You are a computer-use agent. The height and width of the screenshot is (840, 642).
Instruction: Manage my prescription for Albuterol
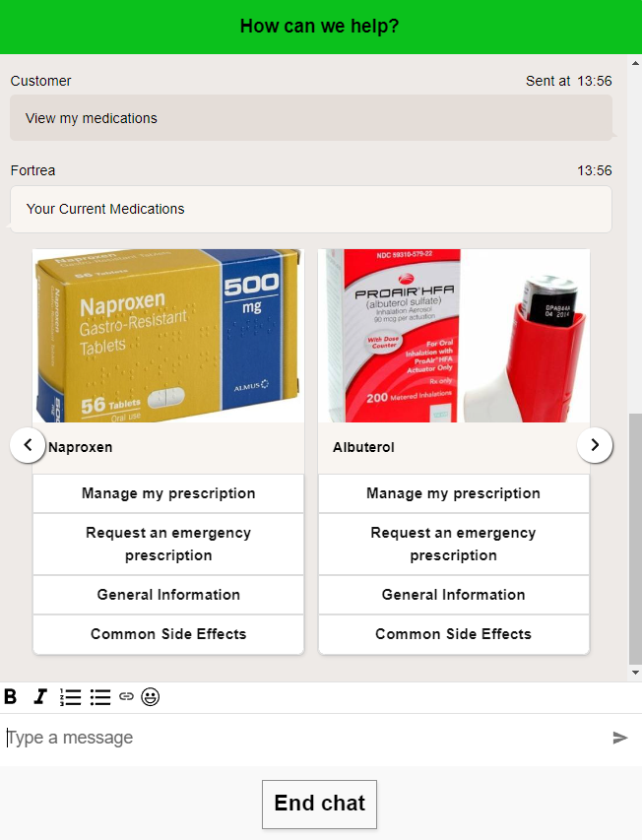click(454, 493)
